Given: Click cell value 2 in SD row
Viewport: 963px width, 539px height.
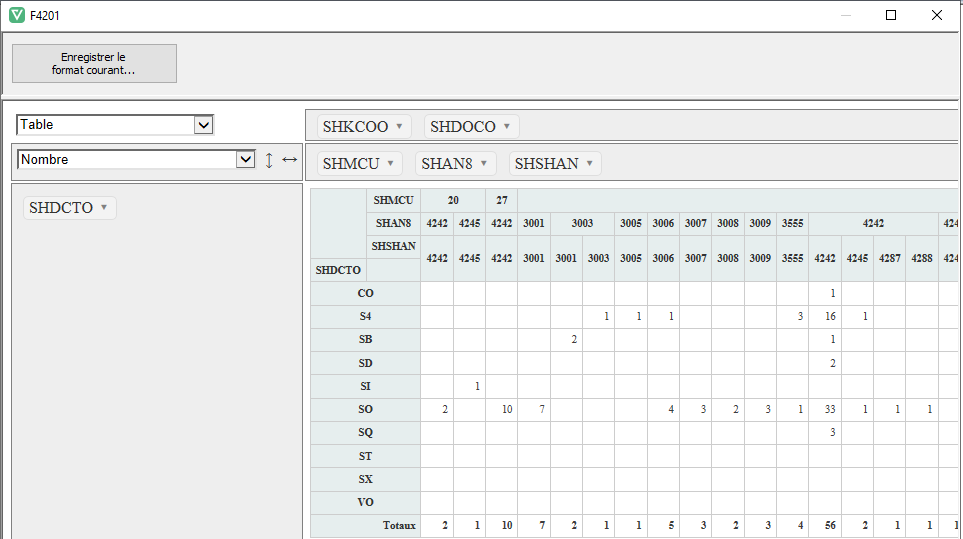Looking at the screenshot, I should pos(825,363).
